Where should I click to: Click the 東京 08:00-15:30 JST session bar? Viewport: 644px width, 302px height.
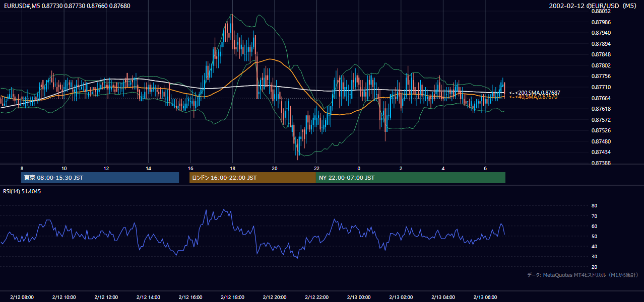[x=100, y=178]
